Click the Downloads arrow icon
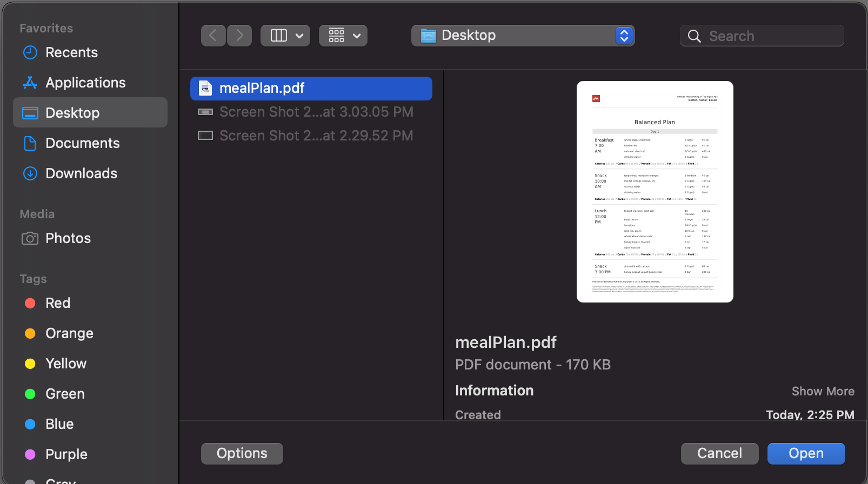Screen dimensions: 868x484 point(30,173)
